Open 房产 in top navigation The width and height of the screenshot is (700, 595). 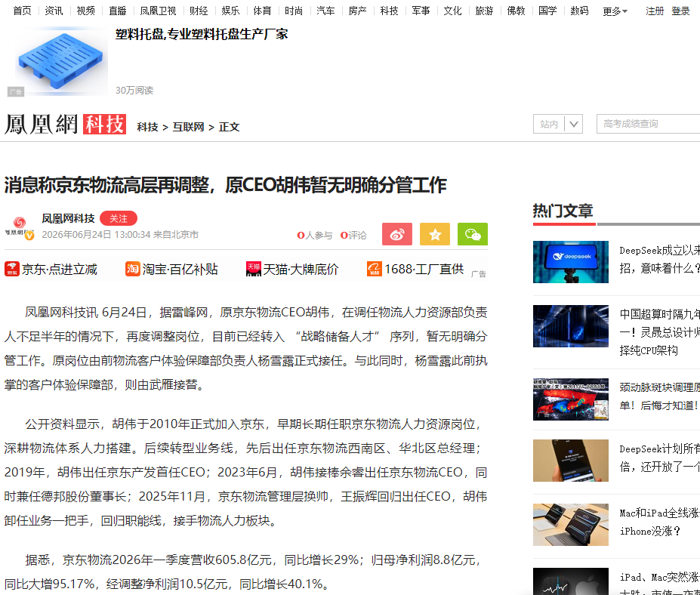point(358,11)
